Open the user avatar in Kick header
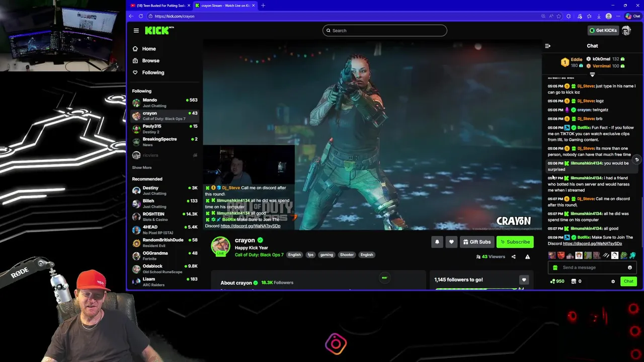 click(x=626, y=31)
